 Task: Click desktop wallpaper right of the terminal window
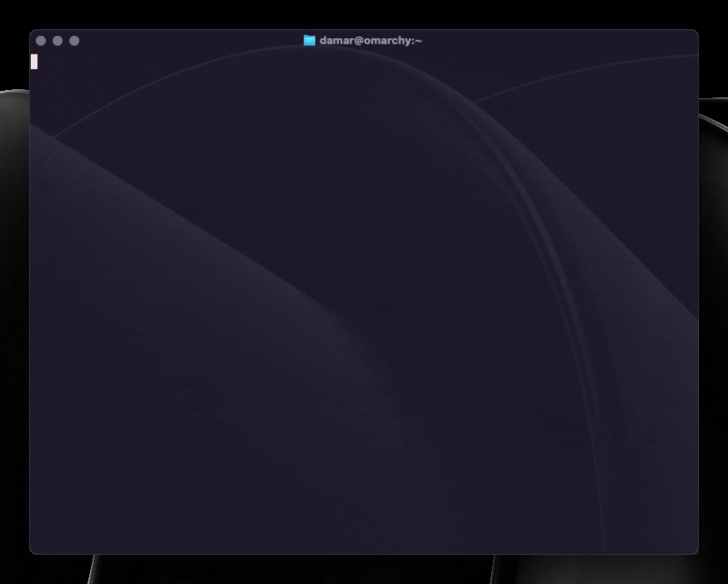click(x=713, y=324)
